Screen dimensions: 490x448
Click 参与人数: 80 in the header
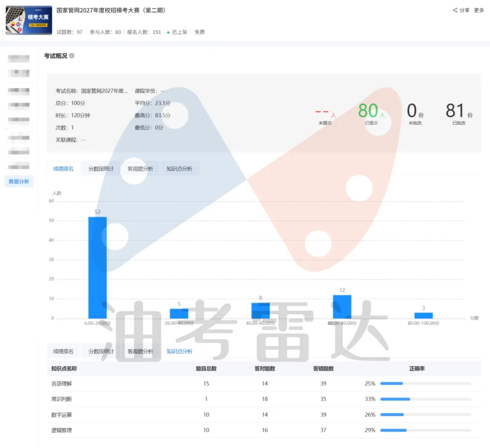point(105,32)
